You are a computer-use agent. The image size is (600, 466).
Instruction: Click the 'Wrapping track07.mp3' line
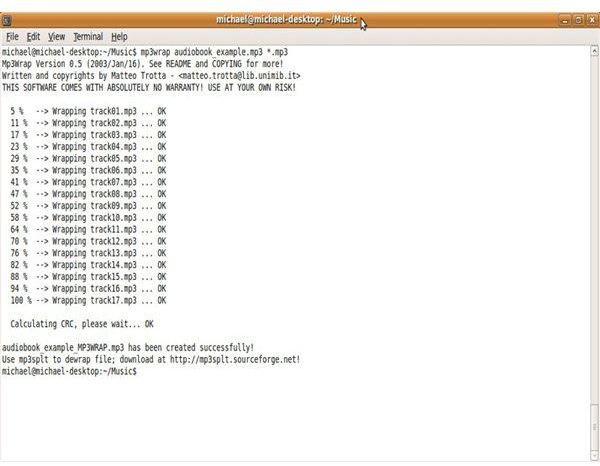(88, 182)
